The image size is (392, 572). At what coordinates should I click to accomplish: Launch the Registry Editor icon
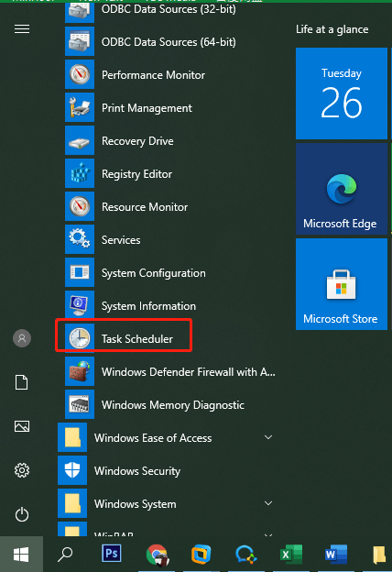point(80,173)
